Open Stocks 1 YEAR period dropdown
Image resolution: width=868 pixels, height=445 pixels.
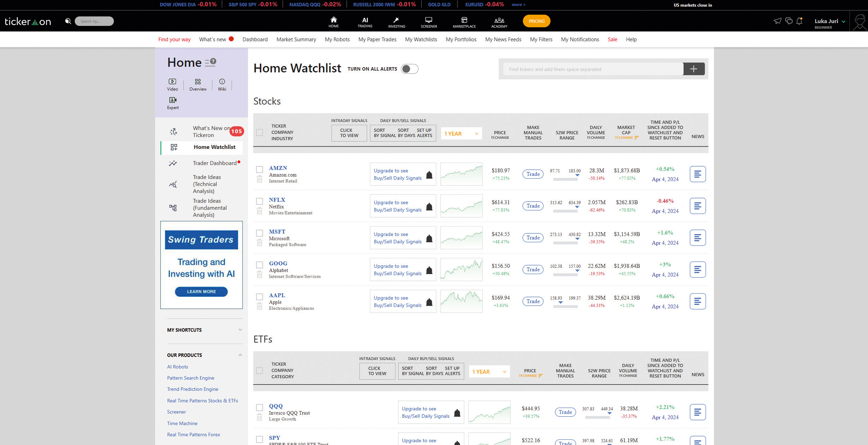pyautogui.click(x=461, y=133)
